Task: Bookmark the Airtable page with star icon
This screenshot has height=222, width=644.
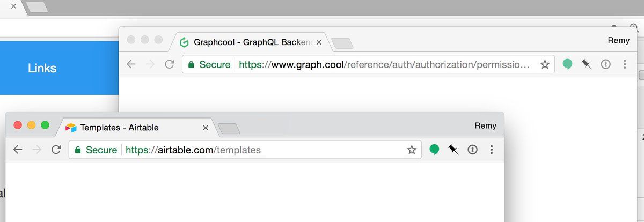Action: pyautogui.click(x=412, y=150)
